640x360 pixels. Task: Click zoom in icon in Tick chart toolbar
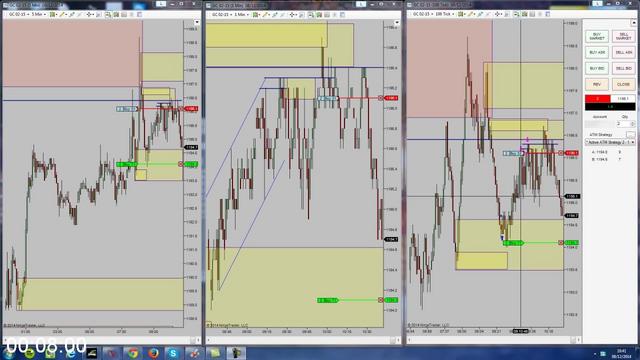(x=480, y=14)
